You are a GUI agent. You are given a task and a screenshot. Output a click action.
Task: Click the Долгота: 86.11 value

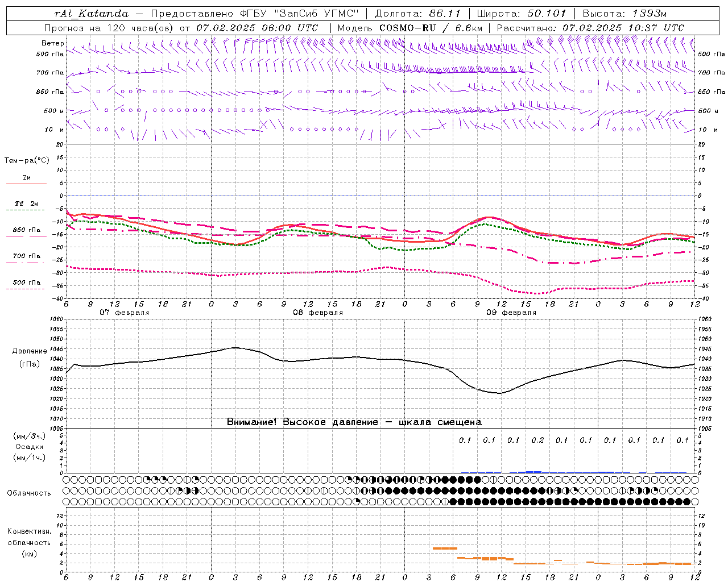click(x=417, y=13)
